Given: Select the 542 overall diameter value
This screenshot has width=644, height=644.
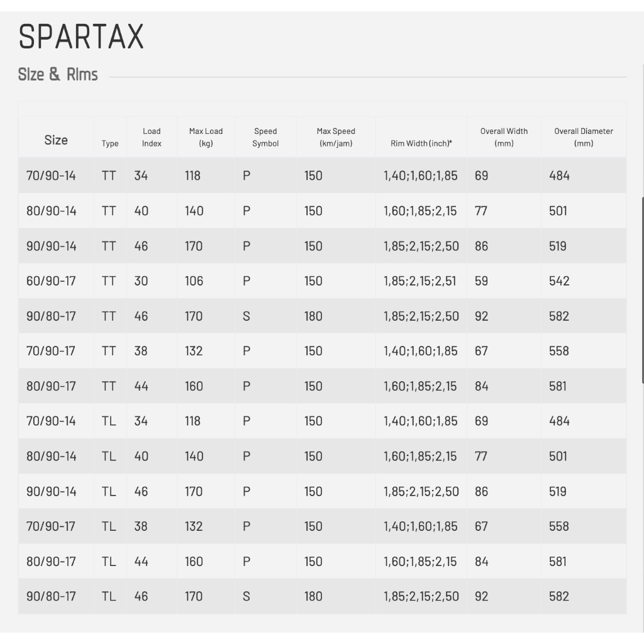Looking at the screenshot, I should click(x=559, y=281).
